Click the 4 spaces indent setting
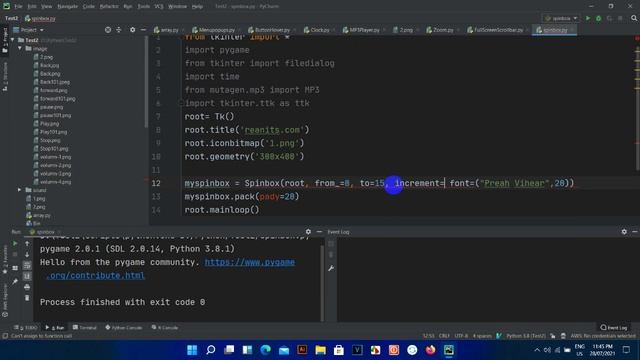Viewport: 640px width, 360px height. coord(482,336)
